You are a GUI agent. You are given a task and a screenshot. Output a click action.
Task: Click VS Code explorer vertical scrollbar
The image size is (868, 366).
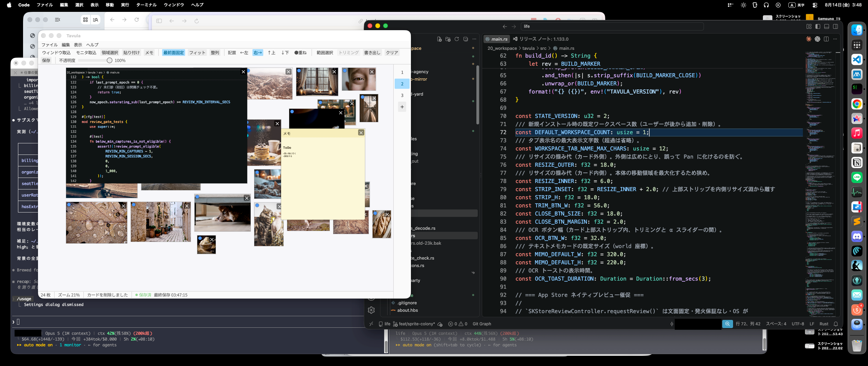tap(478, 95)
